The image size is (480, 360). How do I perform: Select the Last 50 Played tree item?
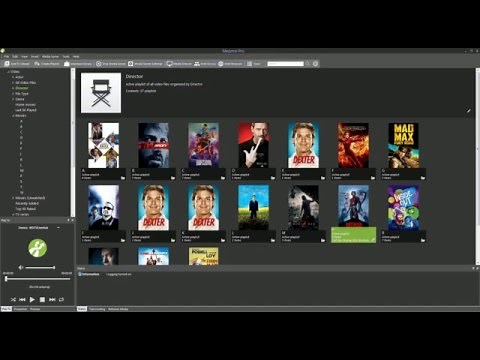click(26, 110)
